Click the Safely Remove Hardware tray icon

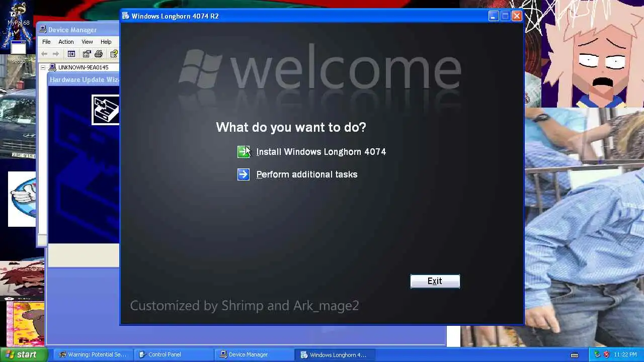pyautogui.click(x=597, y=354)
